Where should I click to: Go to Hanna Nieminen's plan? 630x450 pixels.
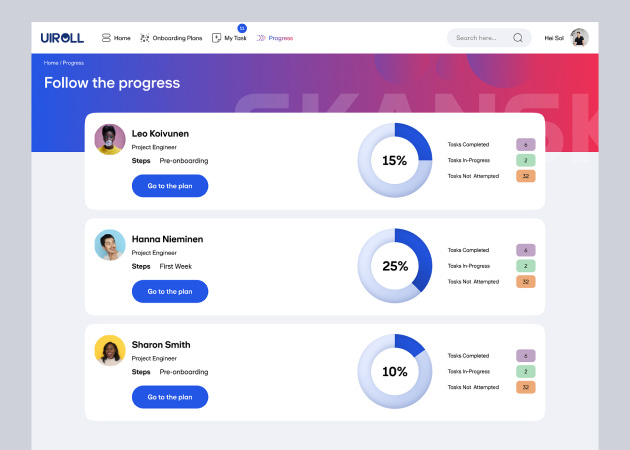(170, 291)
